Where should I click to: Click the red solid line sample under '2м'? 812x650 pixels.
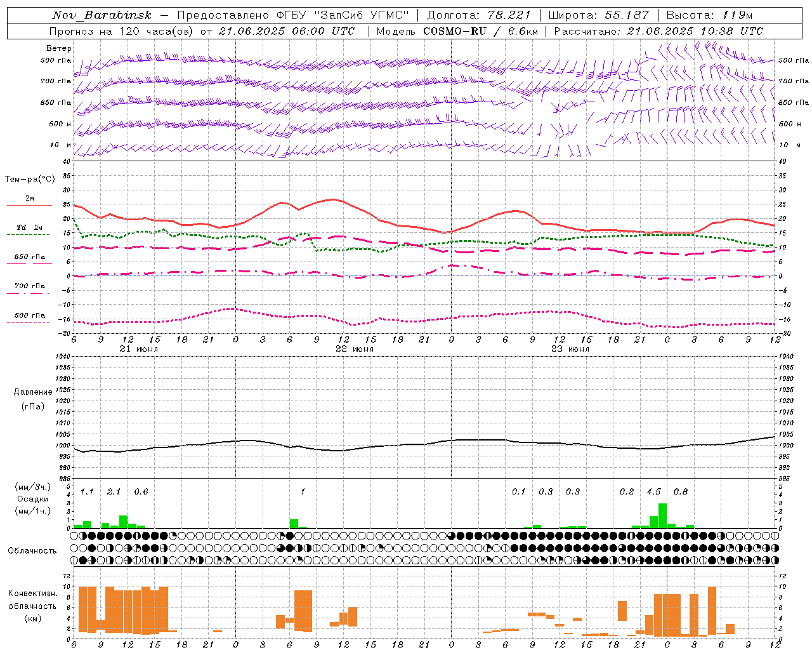click(30, 206)
